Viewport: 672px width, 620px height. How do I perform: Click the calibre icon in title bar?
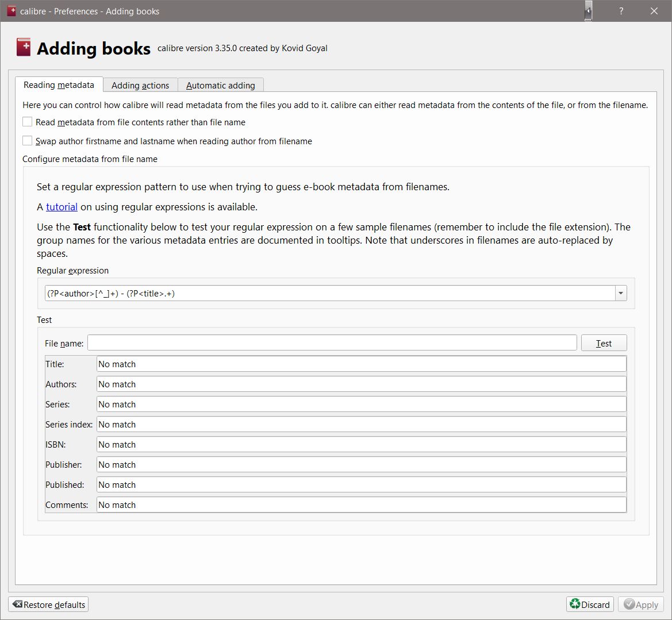[x=11, y=11]
